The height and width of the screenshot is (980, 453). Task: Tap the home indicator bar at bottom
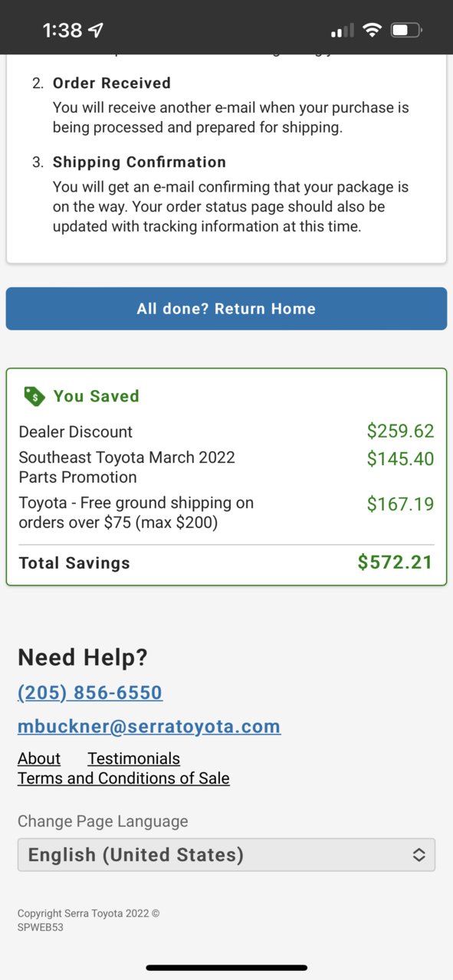pos(227,968)
